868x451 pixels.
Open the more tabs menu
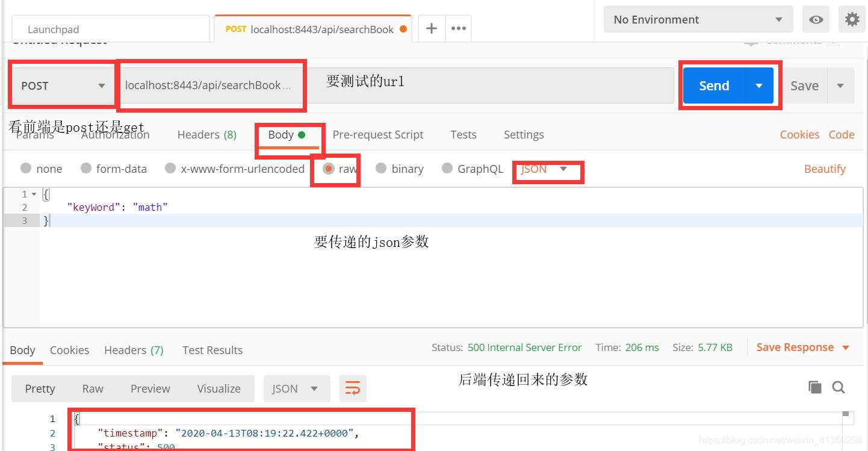[x=458, y=27]
